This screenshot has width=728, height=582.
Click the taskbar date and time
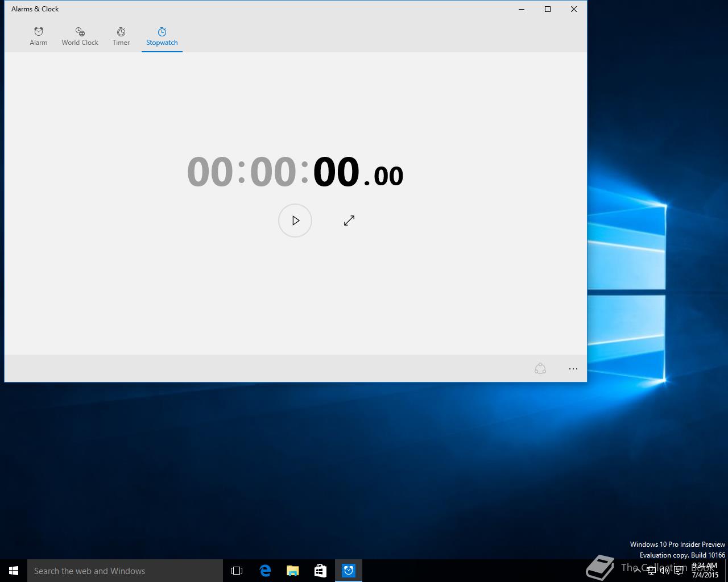pos(705,571)
